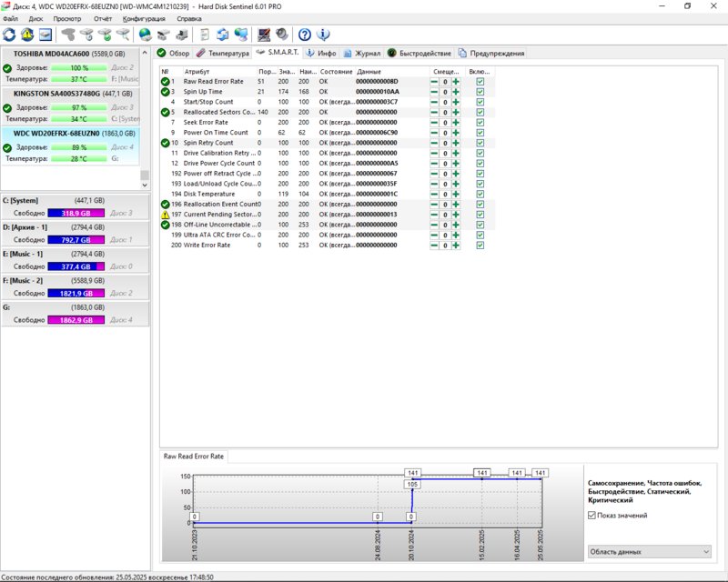Viewport: 728px width, 582px height.
Task: Click the blue info 'i' toolbar icon
Action: pyautogui.click(x=323, y=35)
